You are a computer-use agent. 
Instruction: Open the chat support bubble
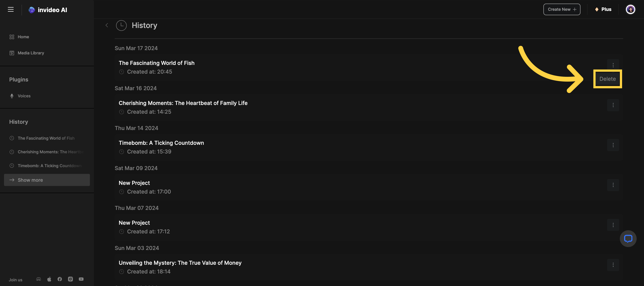tap(628, 239)
